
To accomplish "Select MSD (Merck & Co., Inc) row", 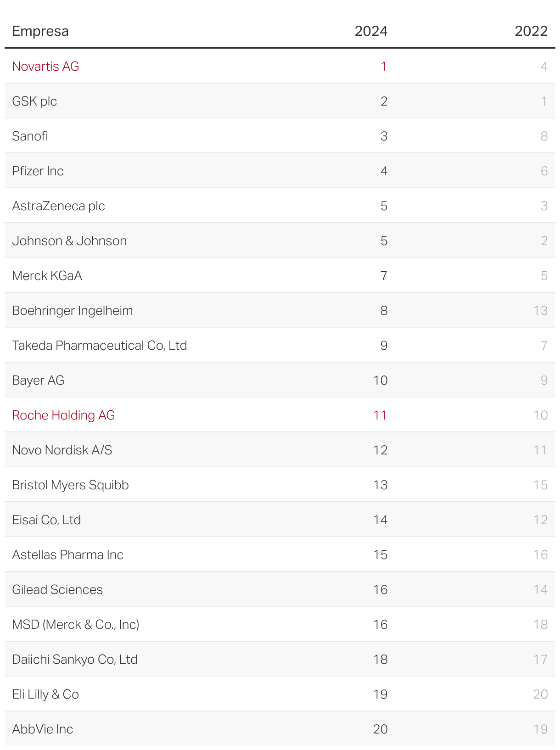I will pyautogui.click(x=76, y=625).
